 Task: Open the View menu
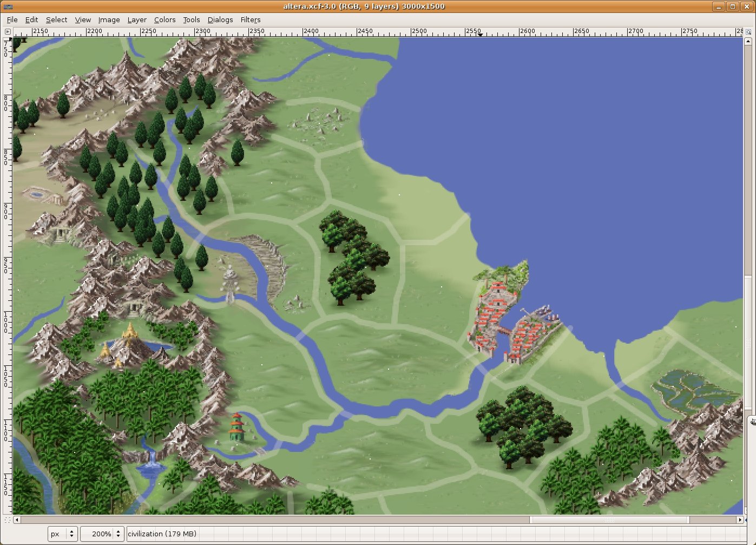pyautogui.click(x=83, y=19)
